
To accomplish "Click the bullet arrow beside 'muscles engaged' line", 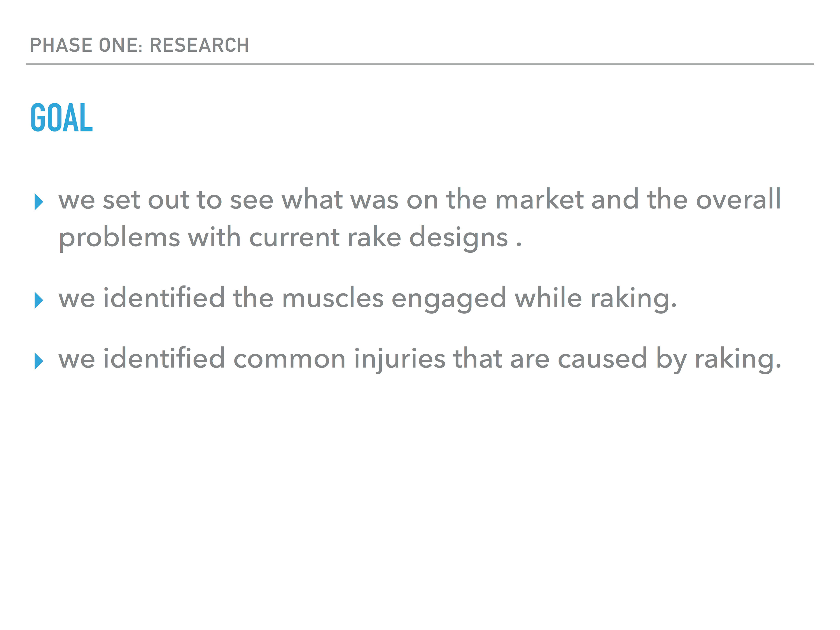I will (x=39, y=300).
